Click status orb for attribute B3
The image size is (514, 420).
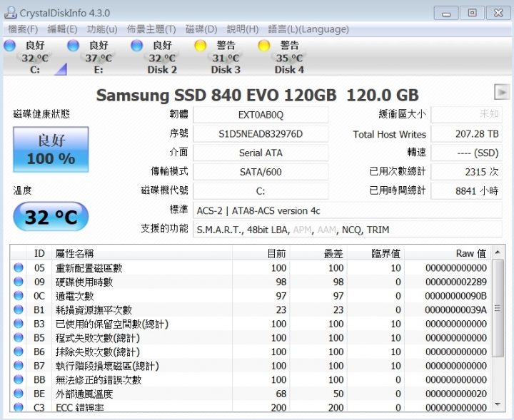19,324
